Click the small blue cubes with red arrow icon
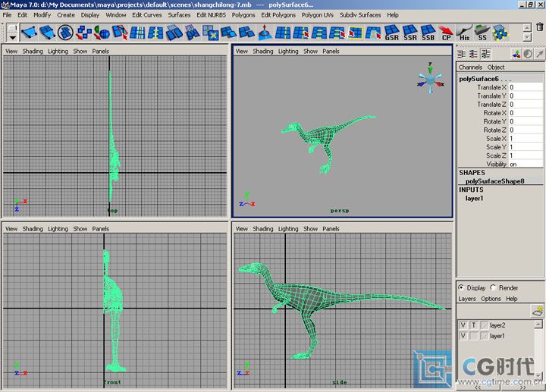The image size is (546, 392). click(x=83, y=33)
